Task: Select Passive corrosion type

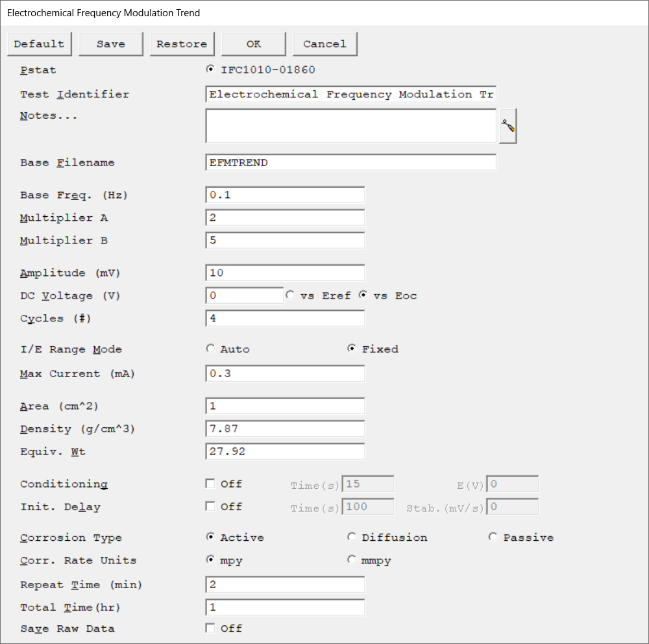Action: pyautogui.click(x=493, y=538)
